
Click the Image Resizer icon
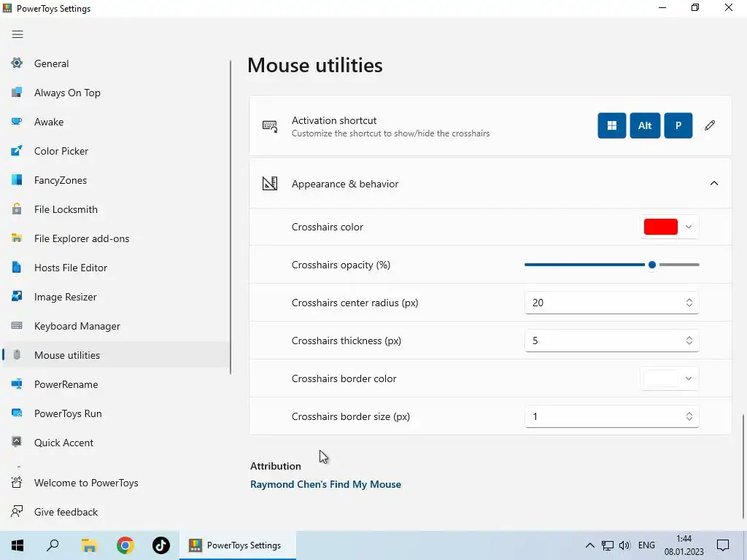point(17,297)
